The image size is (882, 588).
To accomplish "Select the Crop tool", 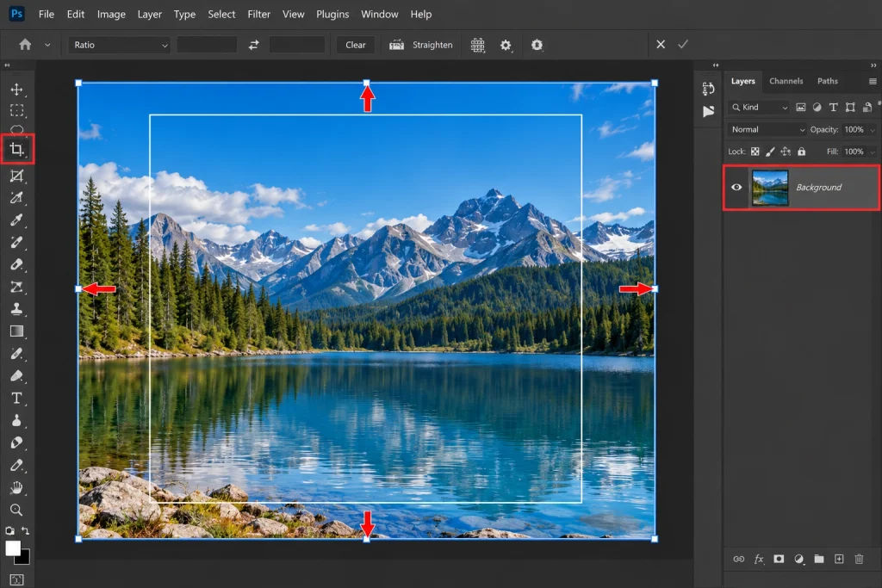I will 17,149.
